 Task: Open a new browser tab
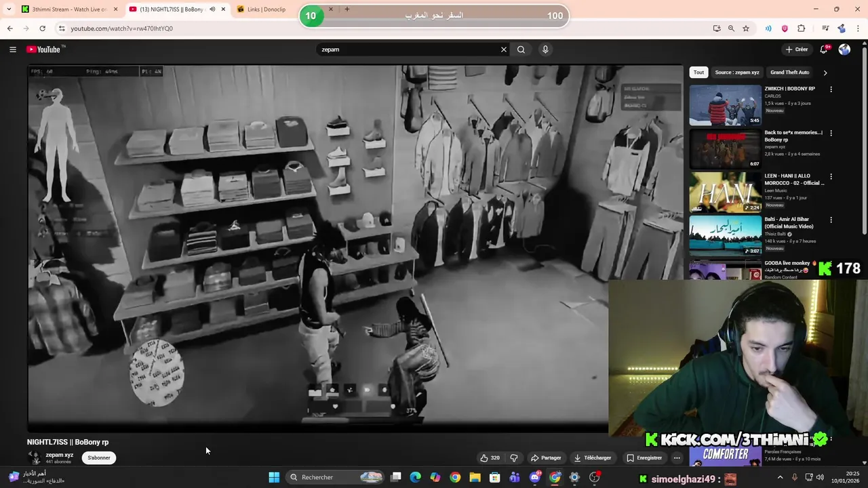tap(347, 9)
